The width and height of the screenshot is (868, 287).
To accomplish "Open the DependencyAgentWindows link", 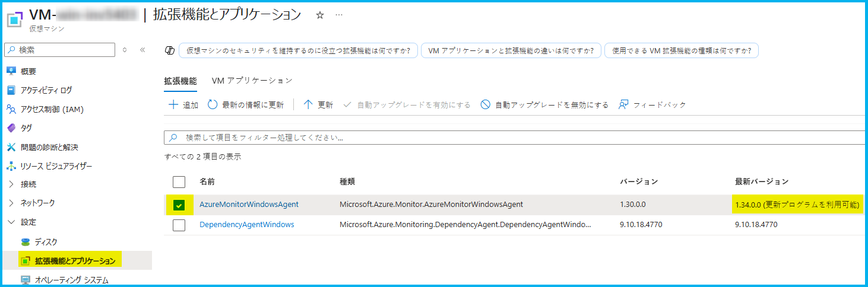I will (247, 225).
